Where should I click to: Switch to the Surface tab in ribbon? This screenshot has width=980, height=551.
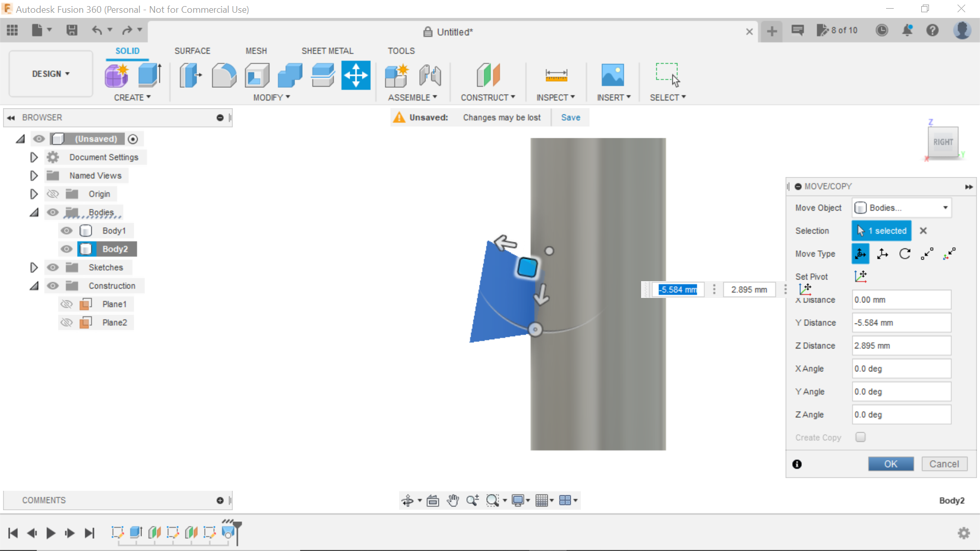pyautogui.click(x=192, y=51)
